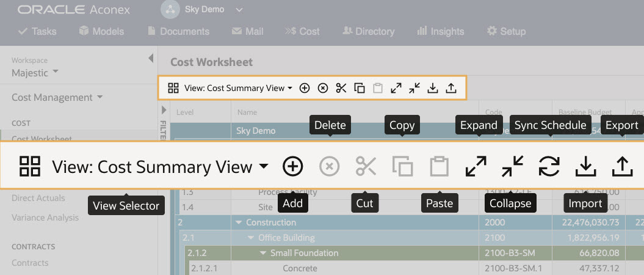Collapse the Small Foundation row
The height and width of the screenshot is (275, 644).
point(263,253)
